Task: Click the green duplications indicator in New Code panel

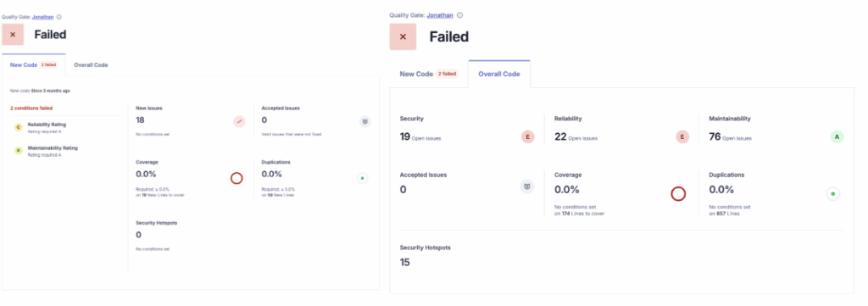Action: pos(362,178)
